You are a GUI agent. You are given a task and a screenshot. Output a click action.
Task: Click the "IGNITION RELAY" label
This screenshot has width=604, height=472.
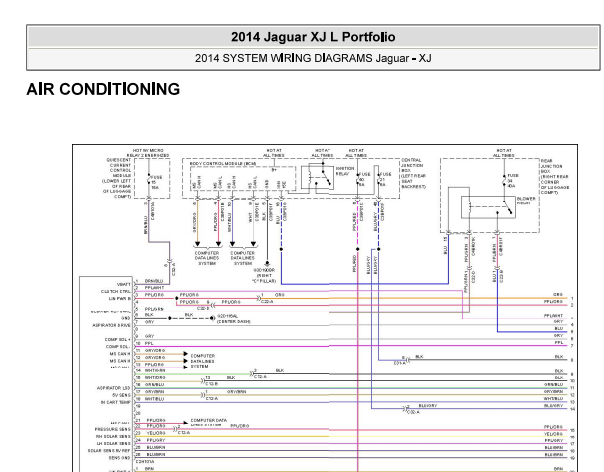click(345, 171)
